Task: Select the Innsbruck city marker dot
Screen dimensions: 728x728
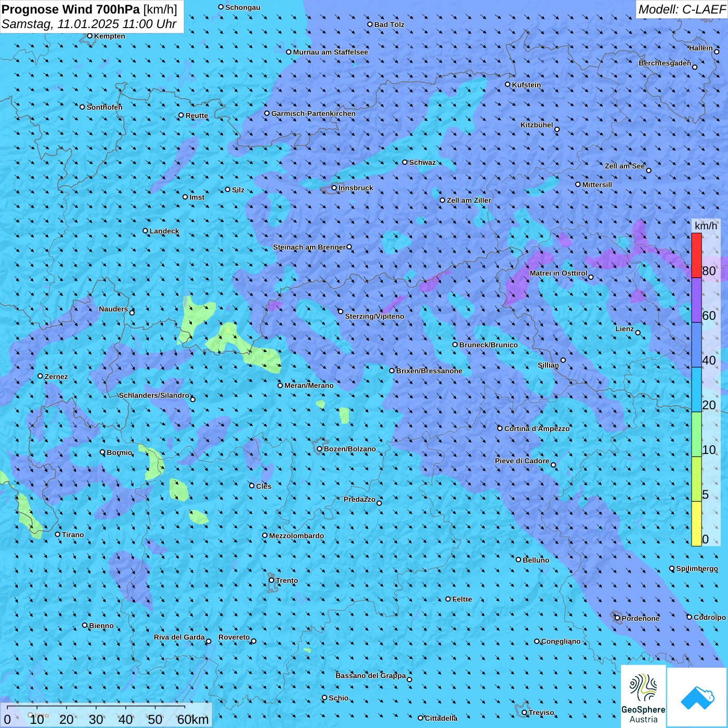Action: coord(334,188)
